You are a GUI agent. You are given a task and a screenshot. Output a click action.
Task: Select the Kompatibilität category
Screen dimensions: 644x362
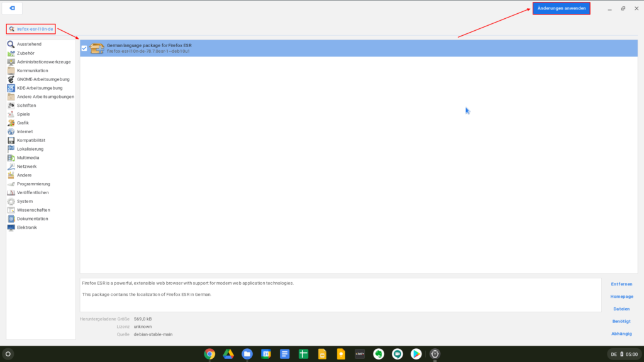31,140
